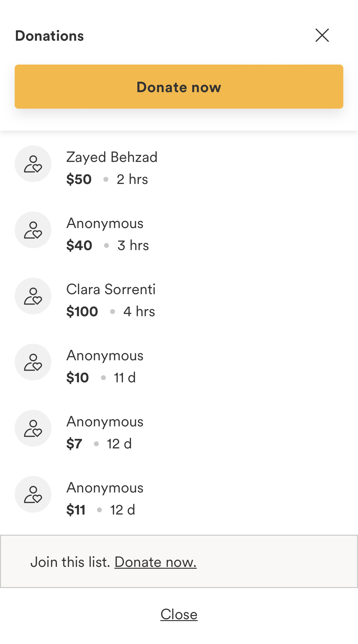This screenshot has height=644, width=358.
Task: Click the $100 donation amount
Action: point(82,312)
